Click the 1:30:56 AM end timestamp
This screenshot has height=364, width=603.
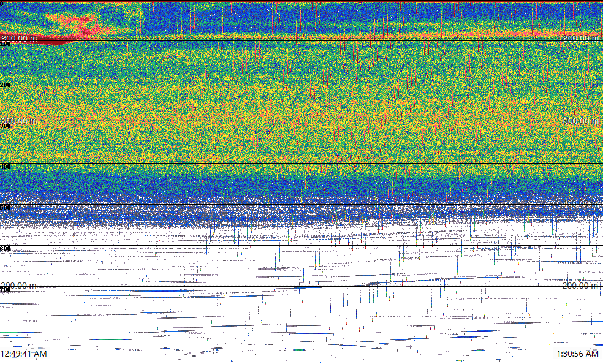(578, 354)
